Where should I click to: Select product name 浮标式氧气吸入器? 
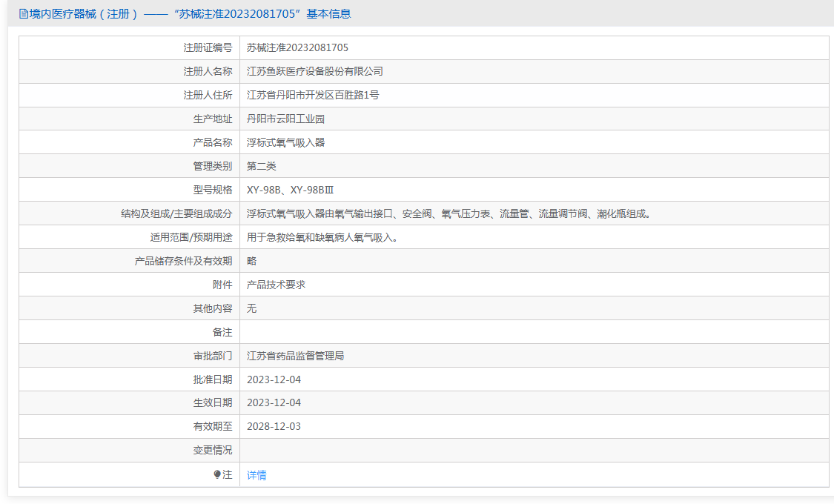click(285, 142)
